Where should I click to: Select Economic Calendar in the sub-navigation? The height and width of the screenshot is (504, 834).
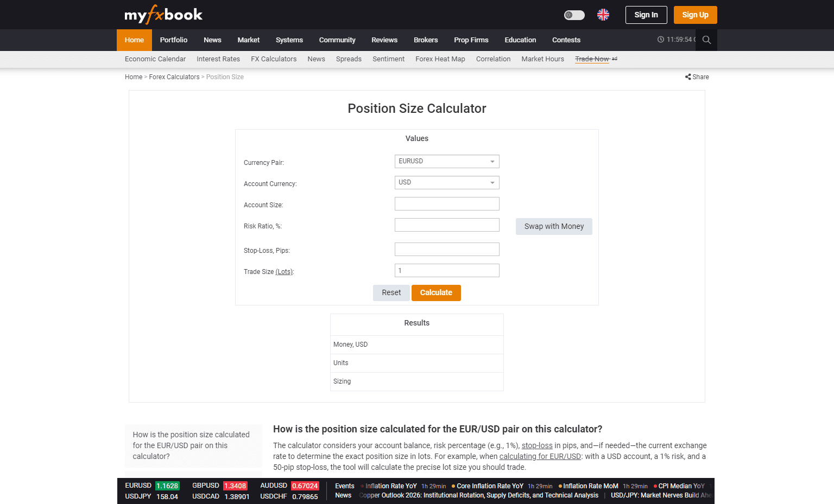coord(155,59)
